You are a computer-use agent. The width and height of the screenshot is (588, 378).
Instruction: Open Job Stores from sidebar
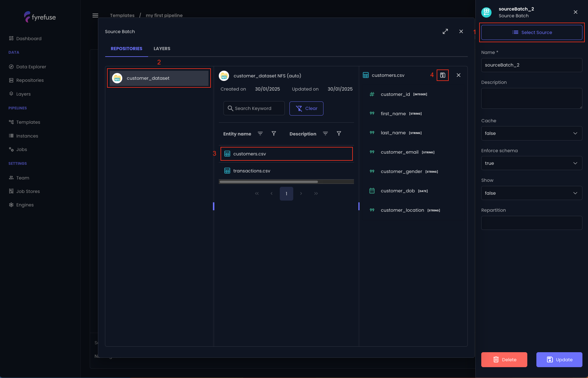tap(24, 191)
